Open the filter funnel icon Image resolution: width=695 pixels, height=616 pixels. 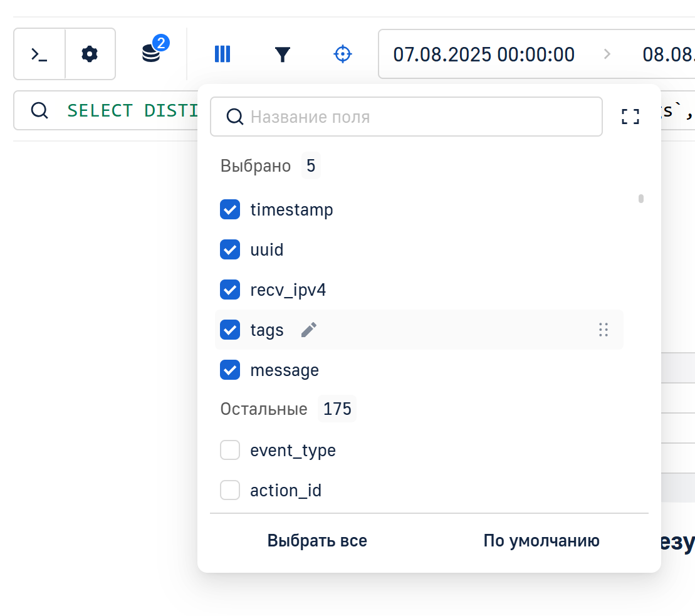click(x=283, y=55)
